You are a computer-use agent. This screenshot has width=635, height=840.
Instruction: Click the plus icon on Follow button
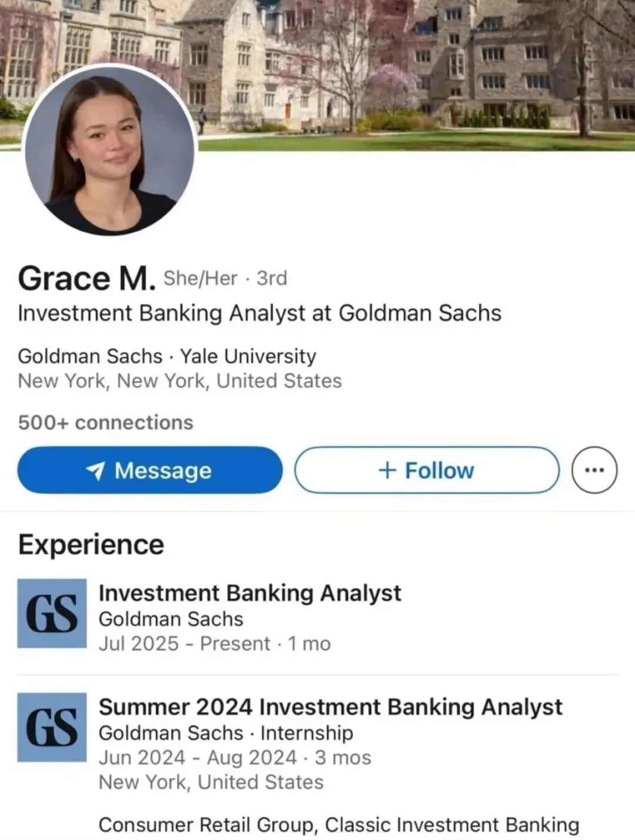point(387,470)
